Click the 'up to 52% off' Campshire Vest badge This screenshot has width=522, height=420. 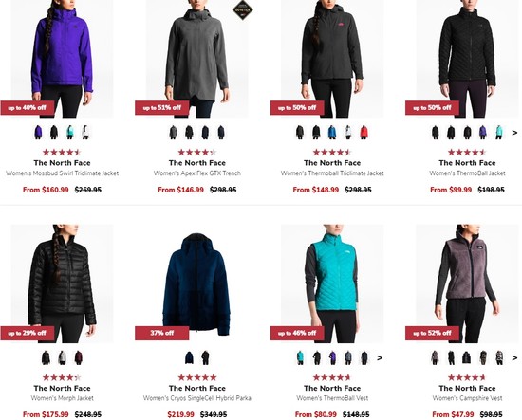(x=432, y=333)
